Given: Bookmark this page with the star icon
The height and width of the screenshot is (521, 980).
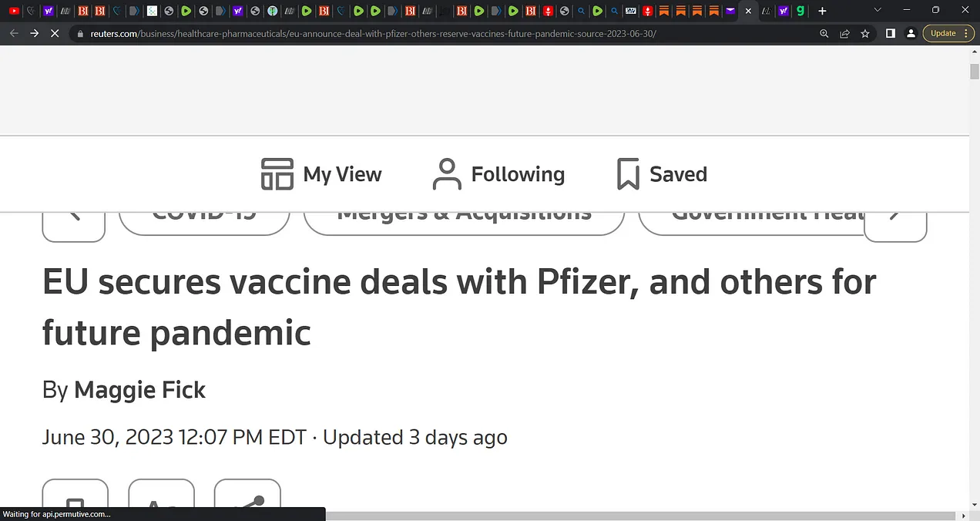Looking at the screenshot, I should (x=865, y=34).
